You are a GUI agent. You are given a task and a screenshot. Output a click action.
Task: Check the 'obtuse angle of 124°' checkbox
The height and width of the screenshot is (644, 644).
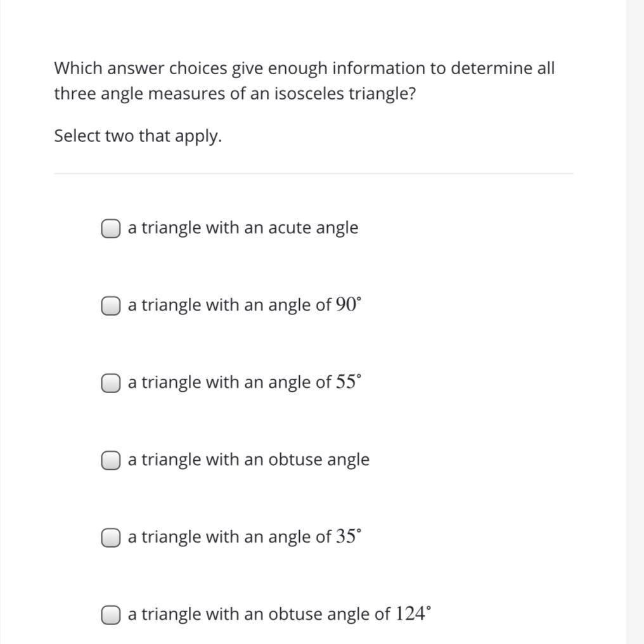point(110,615)
